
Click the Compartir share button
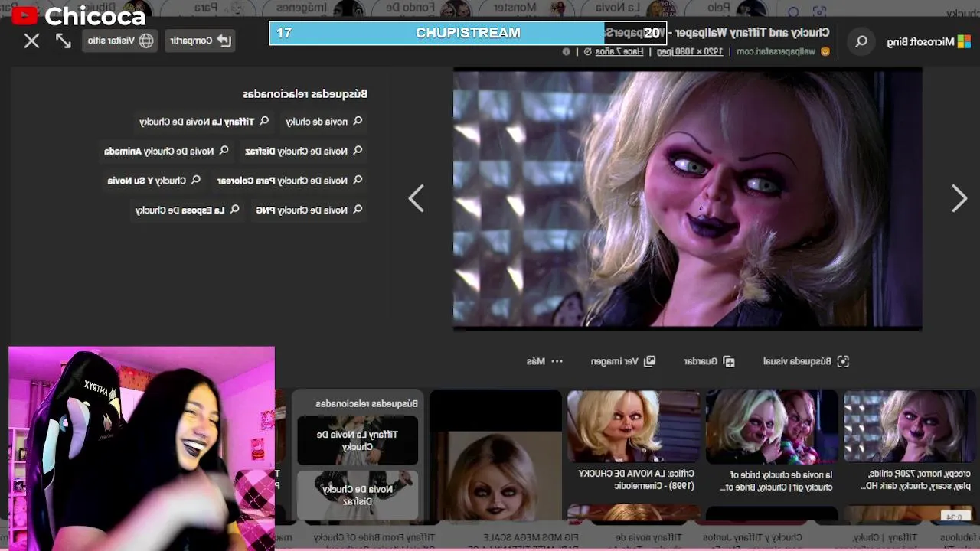pos(200,41)
